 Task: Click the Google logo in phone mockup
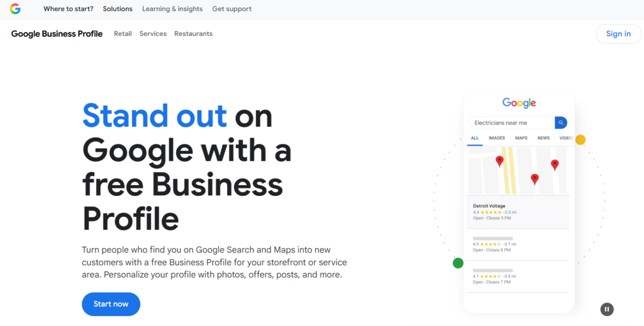coord(519,103)
